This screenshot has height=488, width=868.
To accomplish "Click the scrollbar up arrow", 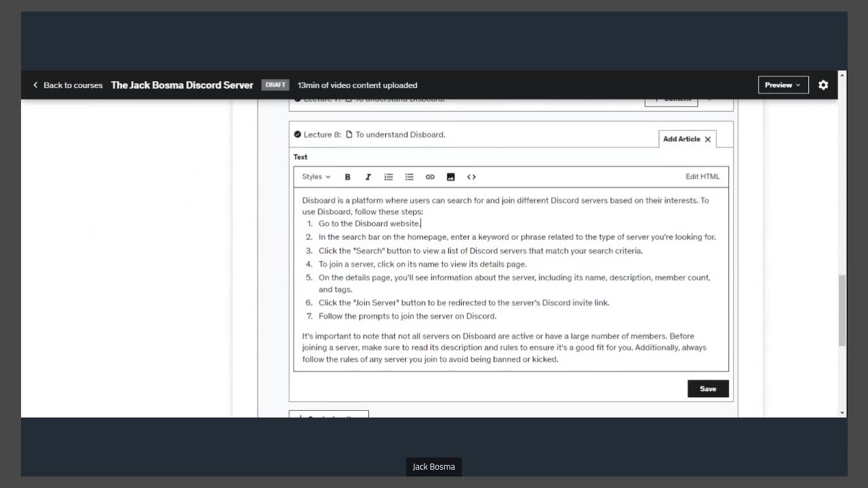I will (x=842, y=75).
